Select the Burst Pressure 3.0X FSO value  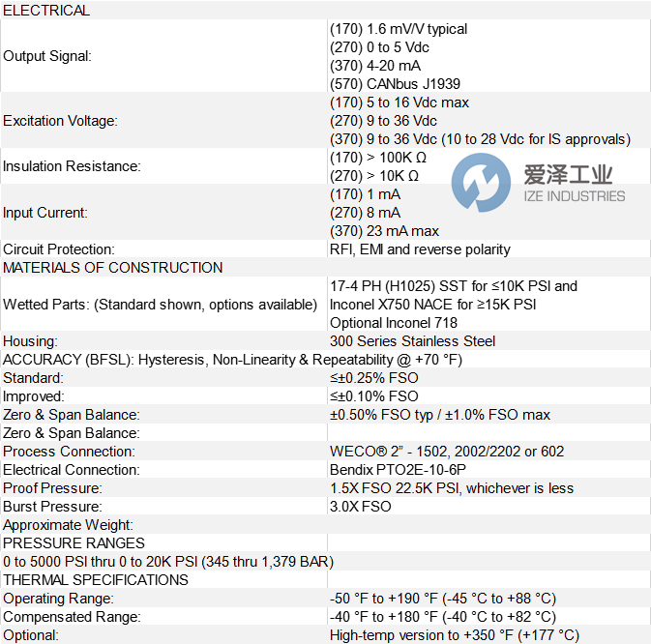361,507
